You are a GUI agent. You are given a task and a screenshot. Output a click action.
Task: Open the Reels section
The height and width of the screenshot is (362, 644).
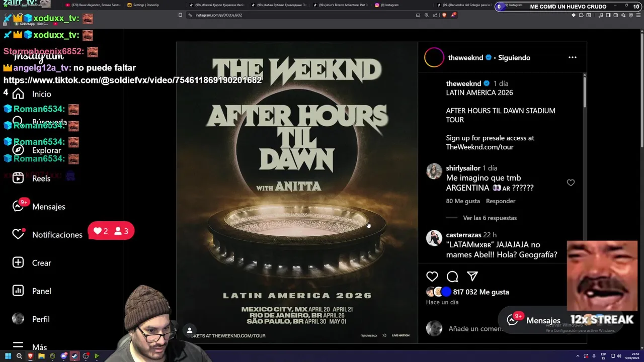pyautogui.click(x=31, y=178)
